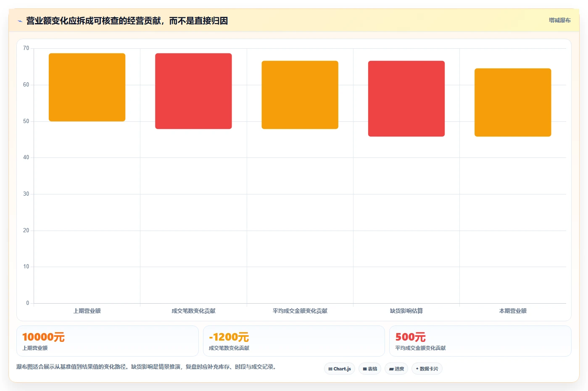Viewport: 588px width, 391px height.
Task: Click the red 成交笔数变化贡献 bar
Action: click(193, 91)
